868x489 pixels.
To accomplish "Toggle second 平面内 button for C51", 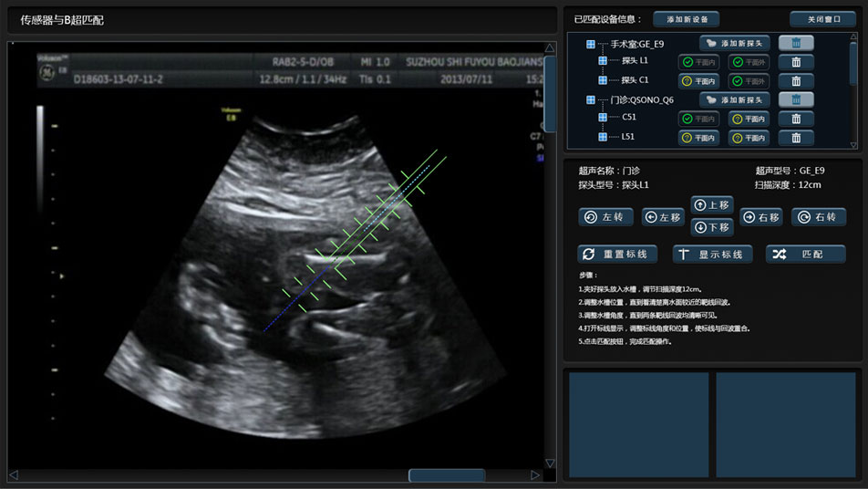I will [749, 119].
